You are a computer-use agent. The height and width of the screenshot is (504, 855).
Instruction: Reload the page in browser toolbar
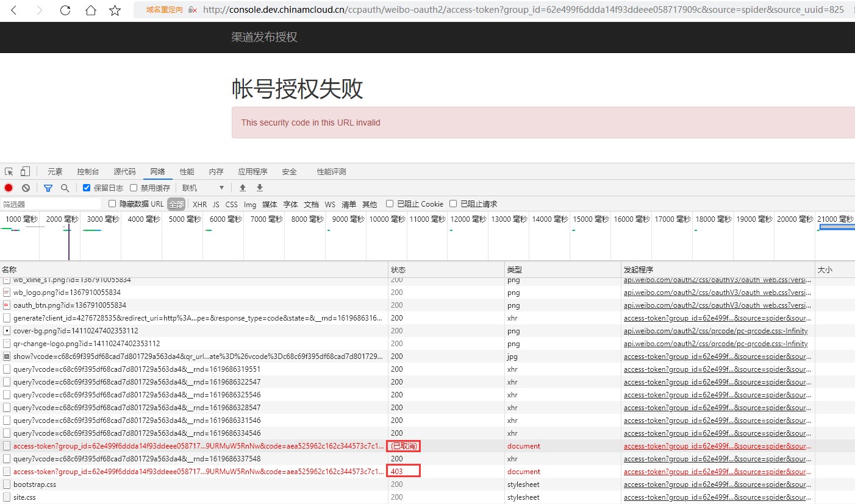[x=65, y=10]
